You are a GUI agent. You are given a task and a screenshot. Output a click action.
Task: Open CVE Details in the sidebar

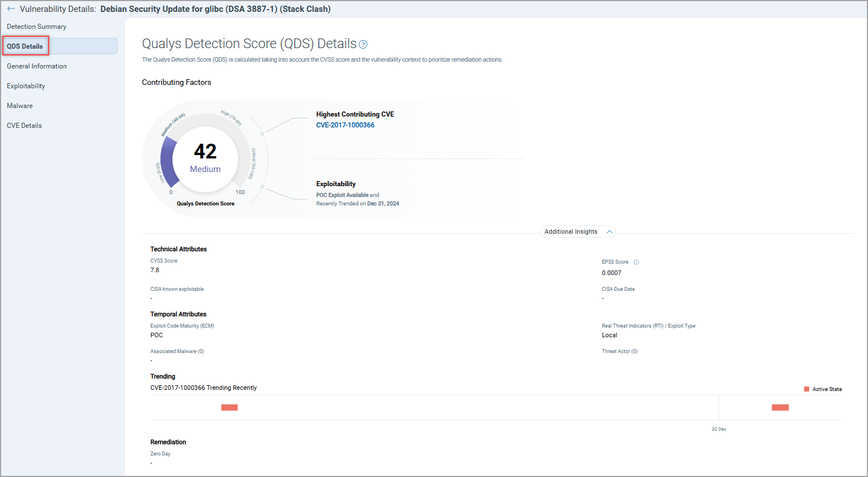[x=24, y=126]
